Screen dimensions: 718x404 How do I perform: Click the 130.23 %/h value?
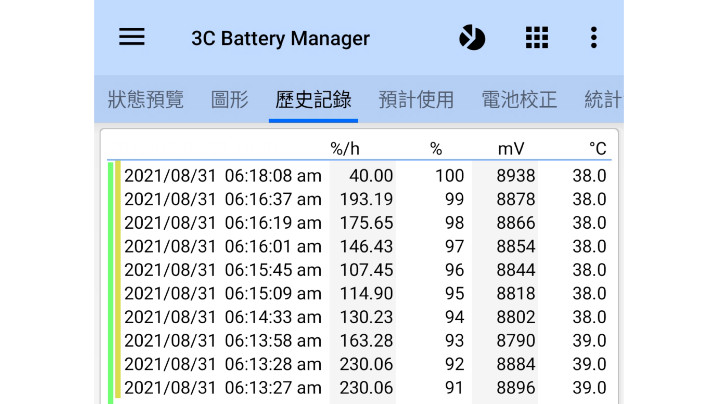tap(366, 317)
